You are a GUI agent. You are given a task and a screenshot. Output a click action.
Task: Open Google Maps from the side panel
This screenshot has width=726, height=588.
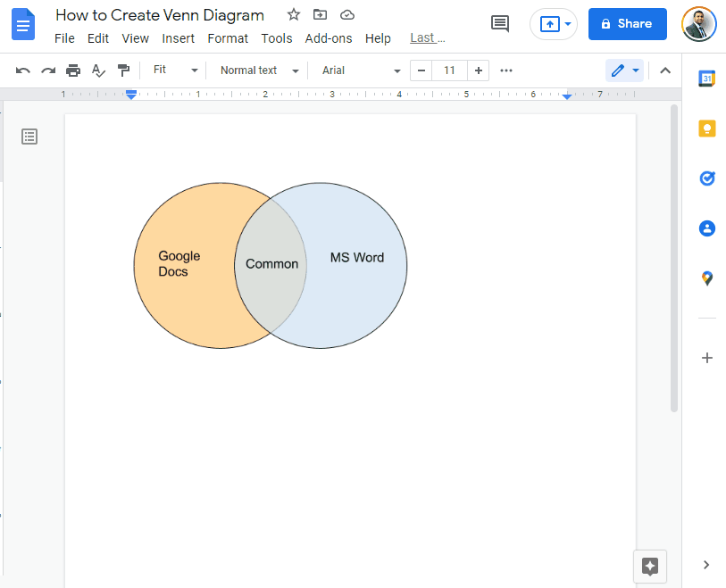tap(707, 278)
